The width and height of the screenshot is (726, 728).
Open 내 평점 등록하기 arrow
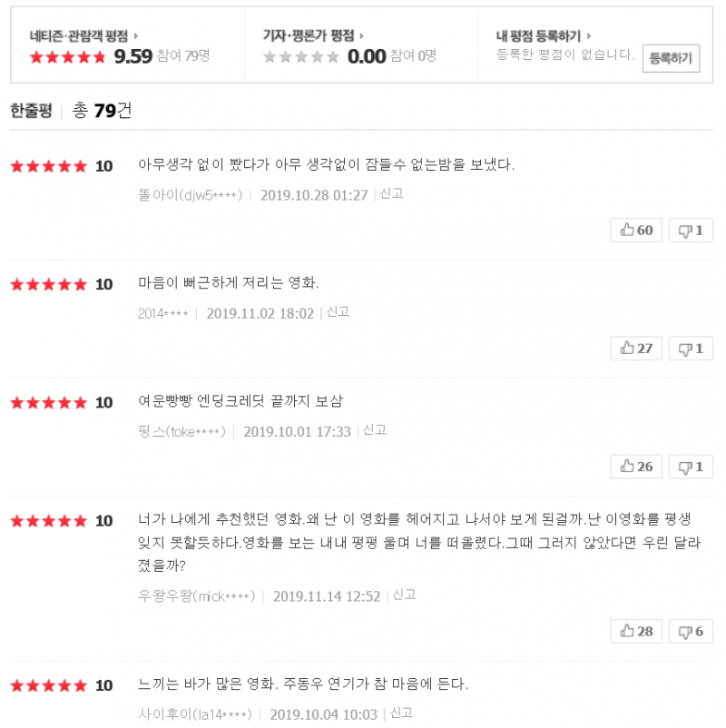pos(590,36)
